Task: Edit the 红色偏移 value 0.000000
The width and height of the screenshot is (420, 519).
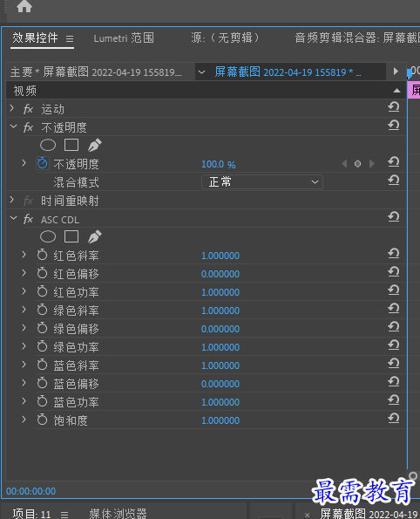Action: click(220, 274)
